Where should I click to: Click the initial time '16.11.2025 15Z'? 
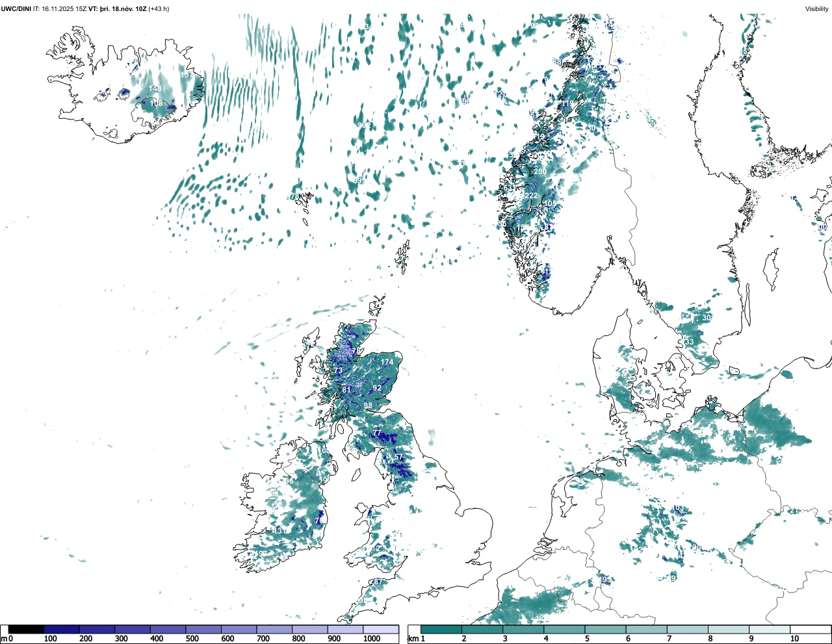click(65, 8)
